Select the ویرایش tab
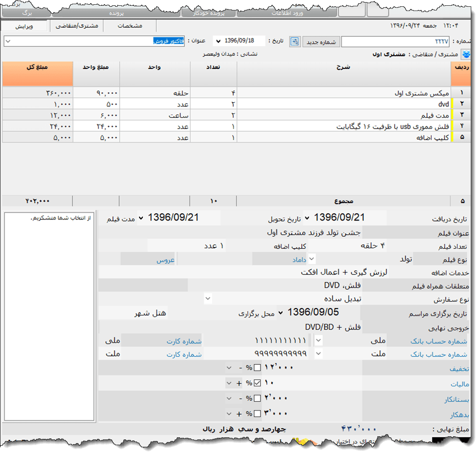 (x=25, y=26)
